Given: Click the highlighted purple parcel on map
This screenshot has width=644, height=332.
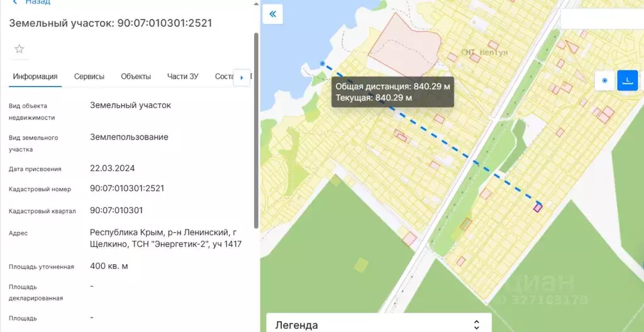Looking at the screenshot, I should click(538, 207).
